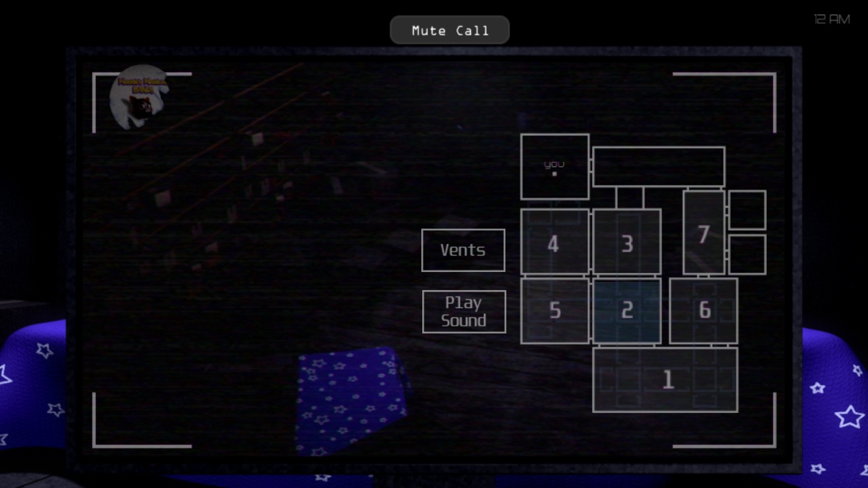Open camera room 4 feed
Viewport: 868px width, 488px height.
(553, 243)
